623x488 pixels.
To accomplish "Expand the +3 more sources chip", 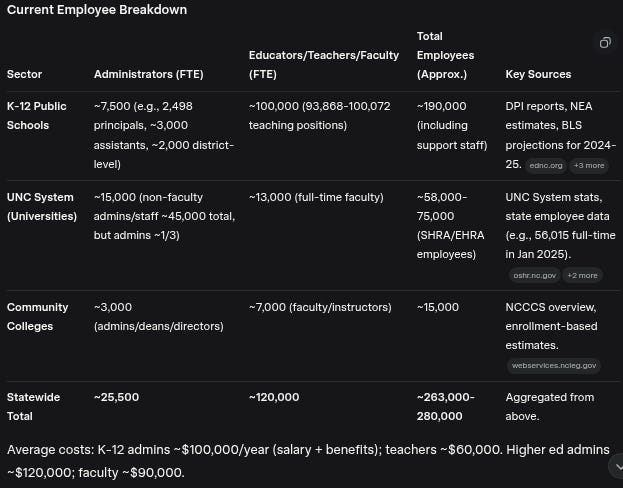I will tap(589, 165).
